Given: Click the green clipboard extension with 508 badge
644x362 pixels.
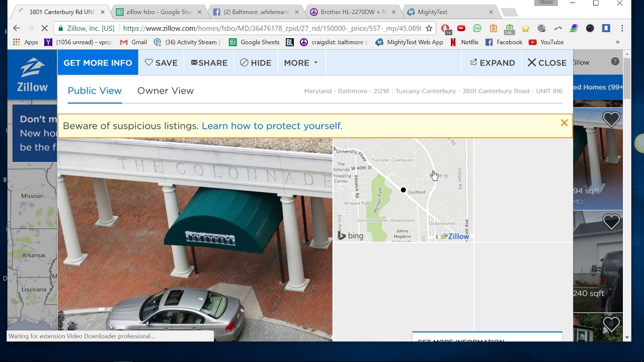Looking at the screenshot, I should coord(509,29).
